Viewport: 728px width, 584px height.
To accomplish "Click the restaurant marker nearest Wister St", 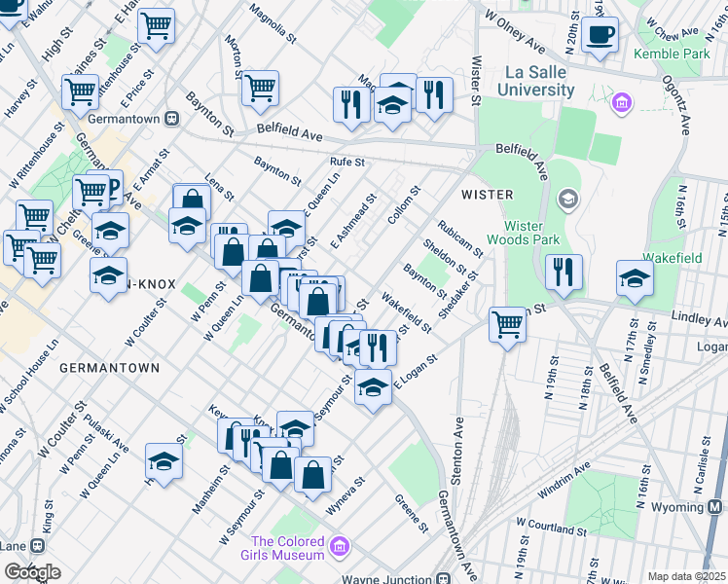I will pyautogui.click(x=435, y=98).
